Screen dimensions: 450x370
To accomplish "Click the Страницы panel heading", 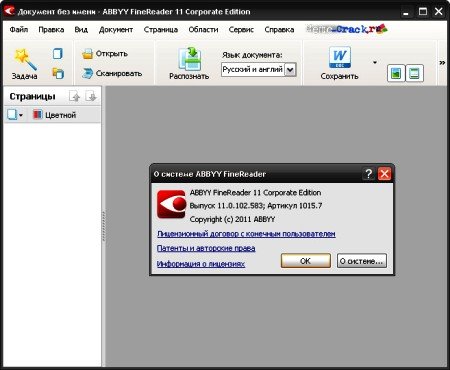I will [32, 96].
